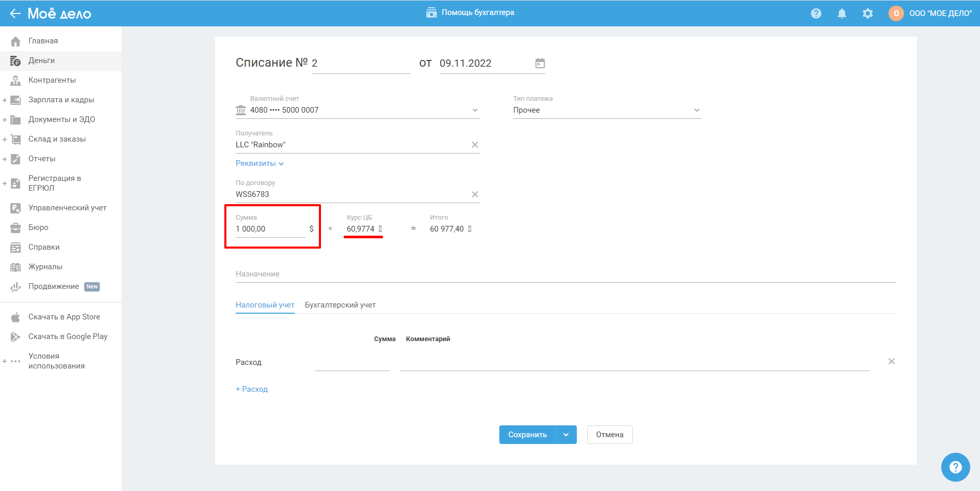The height and width of the screenshot is (491, 980).
Task: Click the Сохранить button
Action: 527,435
